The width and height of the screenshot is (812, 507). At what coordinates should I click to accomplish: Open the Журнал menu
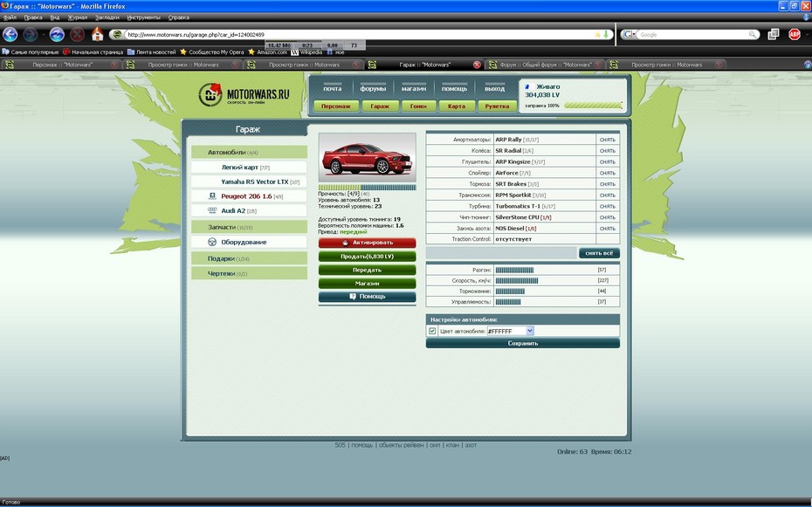[x=77, y=17]
